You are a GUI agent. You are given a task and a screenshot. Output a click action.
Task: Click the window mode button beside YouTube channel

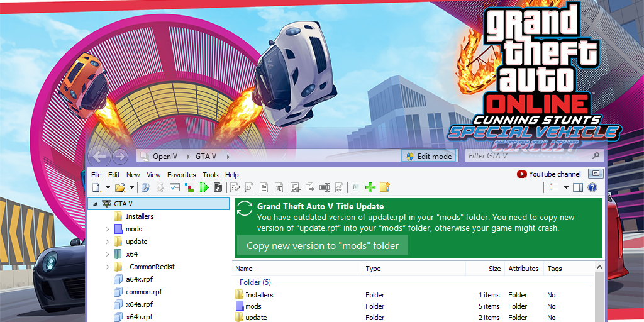pos(596,174)
